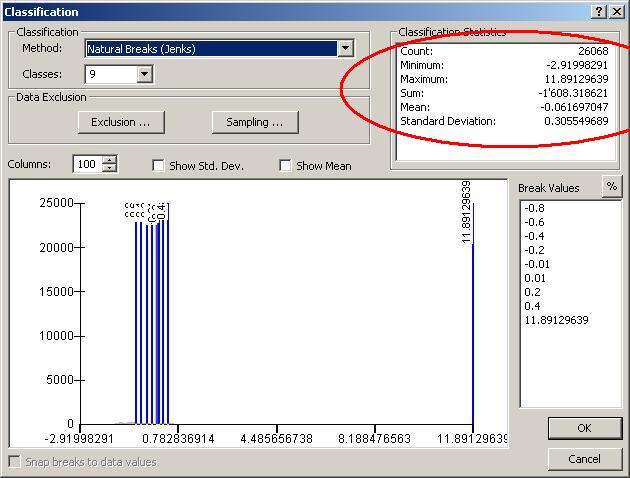The height and width of the screenshot is (478, 630).
Task: Click the 0.4 break line in histogram
Action: coord(168,313)
